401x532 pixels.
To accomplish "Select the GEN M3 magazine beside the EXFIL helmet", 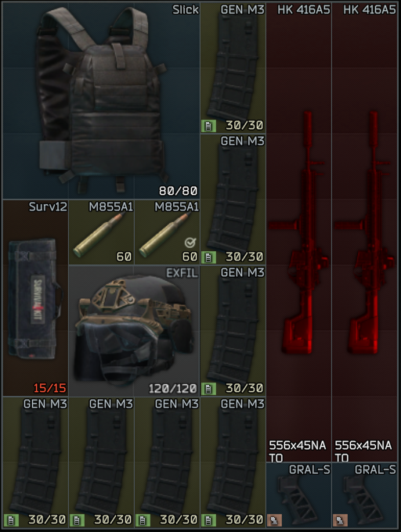I will coord(233,331).
